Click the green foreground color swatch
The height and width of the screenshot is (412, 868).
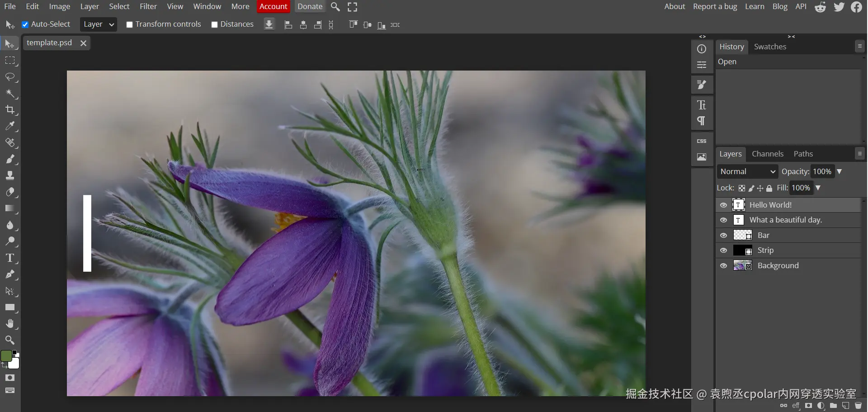coord(6,356)
